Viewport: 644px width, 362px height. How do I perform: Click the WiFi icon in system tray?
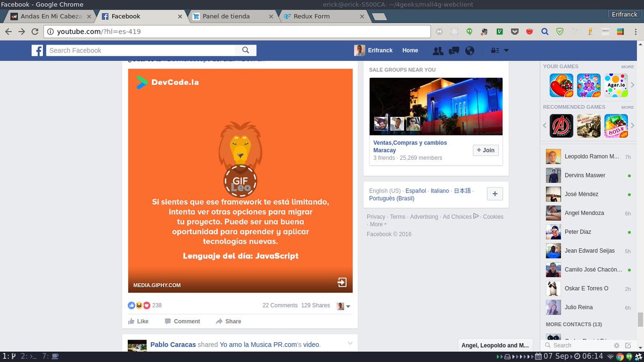(x=611, y=357)
